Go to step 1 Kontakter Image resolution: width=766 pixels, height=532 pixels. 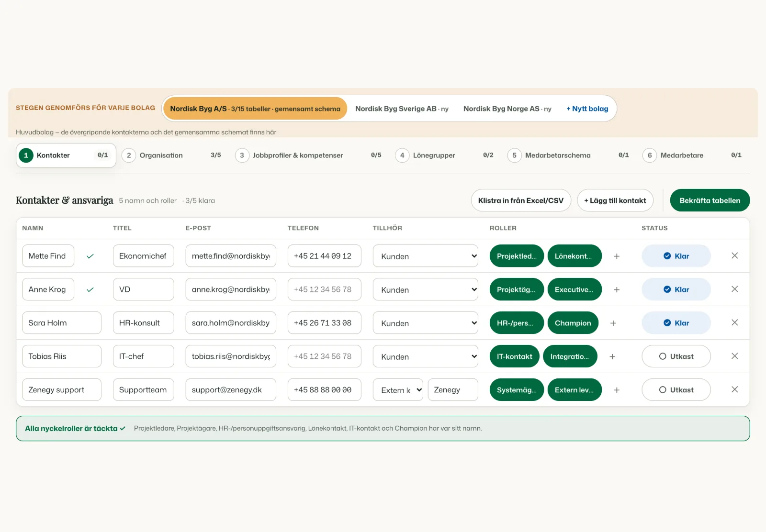coord(66,155)
